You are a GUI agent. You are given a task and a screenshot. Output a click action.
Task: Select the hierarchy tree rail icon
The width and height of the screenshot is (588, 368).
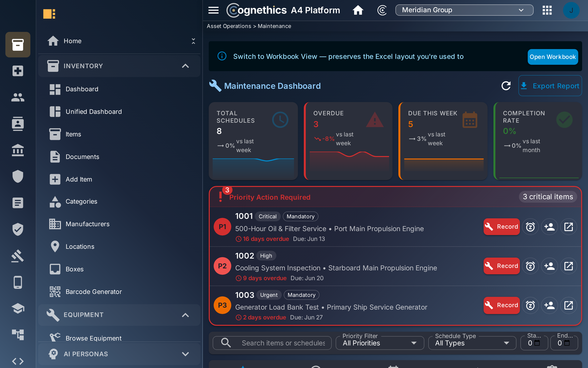tap(18, 335)
